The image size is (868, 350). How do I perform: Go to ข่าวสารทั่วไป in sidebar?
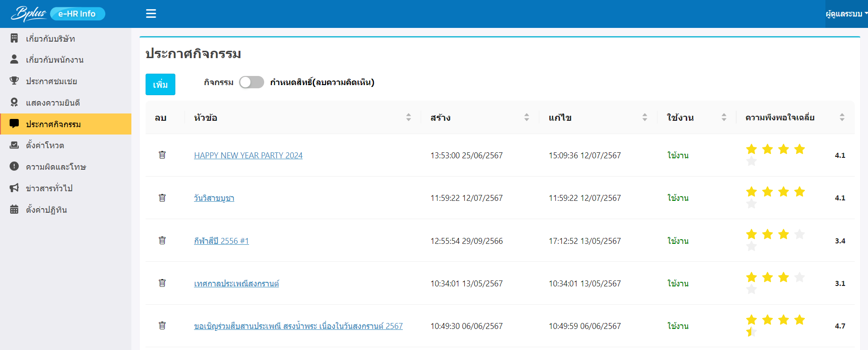(65, 188)
